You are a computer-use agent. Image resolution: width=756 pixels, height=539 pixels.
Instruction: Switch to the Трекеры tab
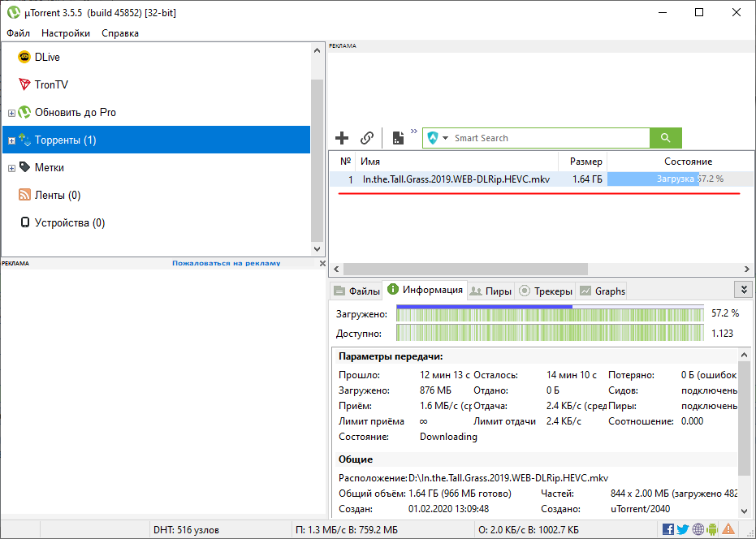coord(545,291)
